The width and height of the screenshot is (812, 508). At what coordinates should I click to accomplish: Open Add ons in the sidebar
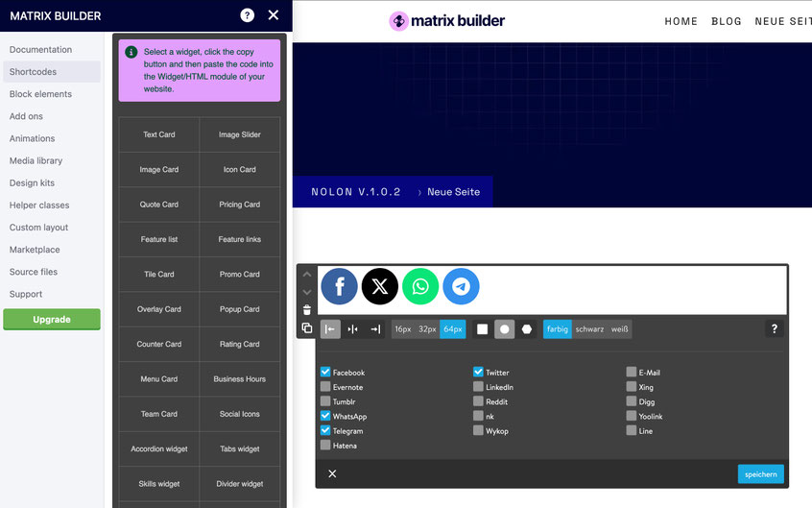[x=52, y=116]
